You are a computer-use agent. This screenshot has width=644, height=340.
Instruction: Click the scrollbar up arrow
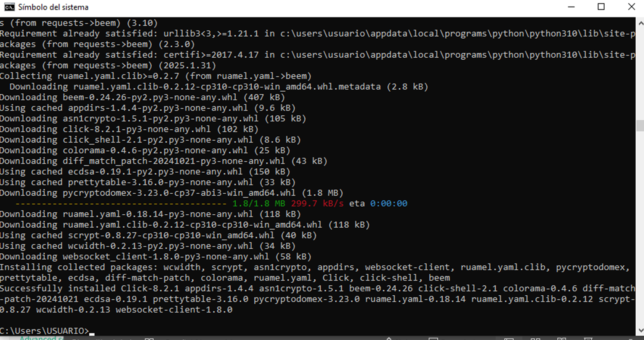(x=640, y=23)
